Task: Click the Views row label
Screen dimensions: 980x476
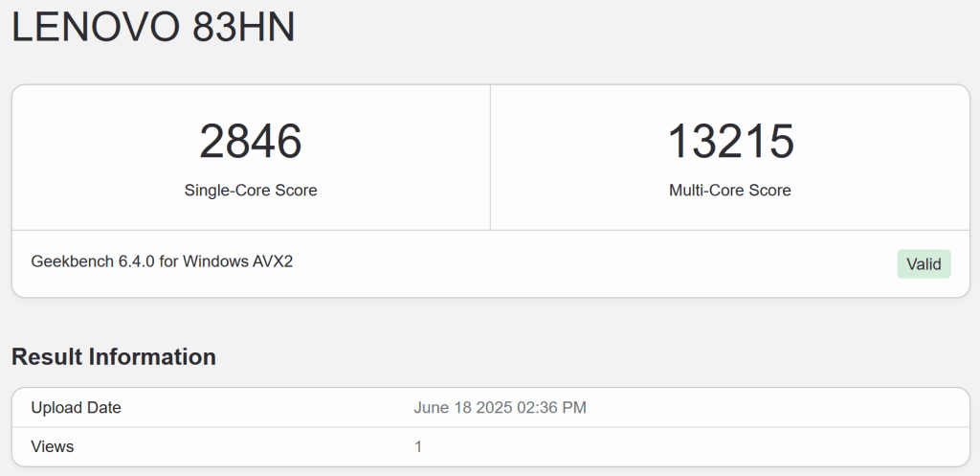Action: tap(53, 446)
